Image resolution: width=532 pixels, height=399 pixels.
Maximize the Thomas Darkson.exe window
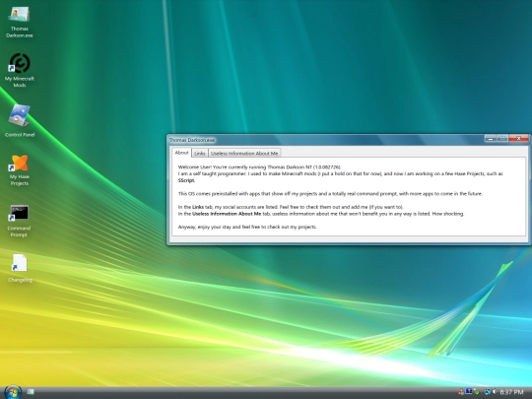(x=502, y=139)
